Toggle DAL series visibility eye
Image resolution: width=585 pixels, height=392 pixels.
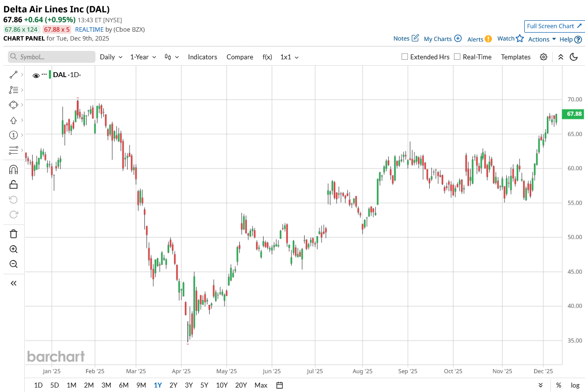pyautogui.click(x=36, y=75)
